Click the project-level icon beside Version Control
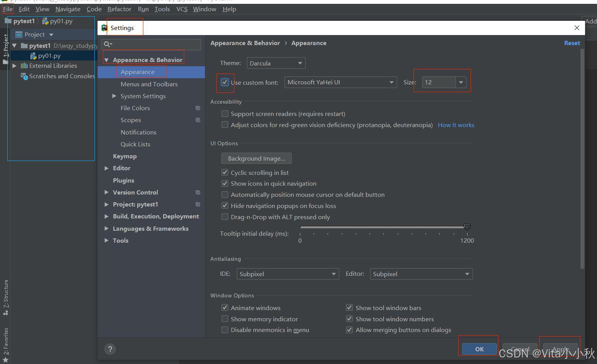This screenshot has height=364, width=597. coord(198,192)
